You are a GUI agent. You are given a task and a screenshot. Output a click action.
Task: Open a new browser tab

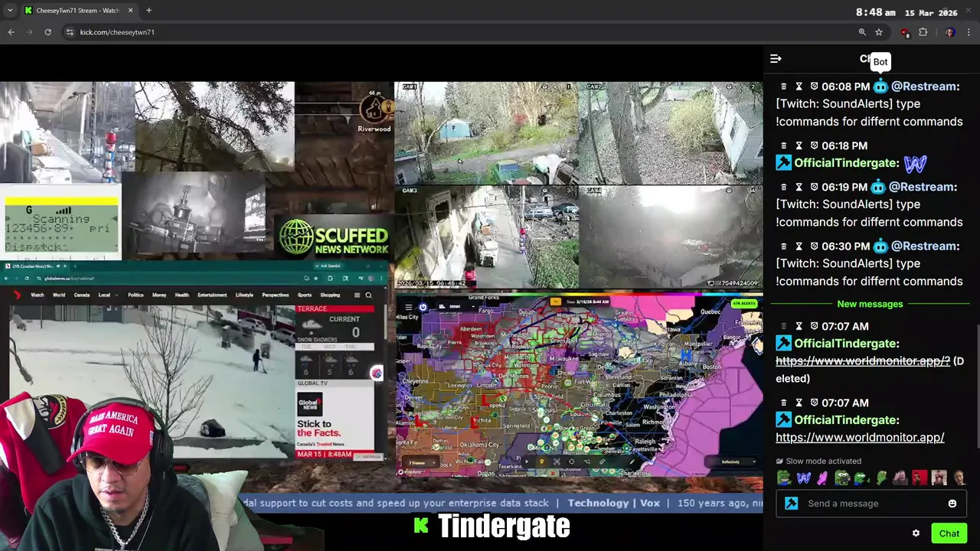149,11
